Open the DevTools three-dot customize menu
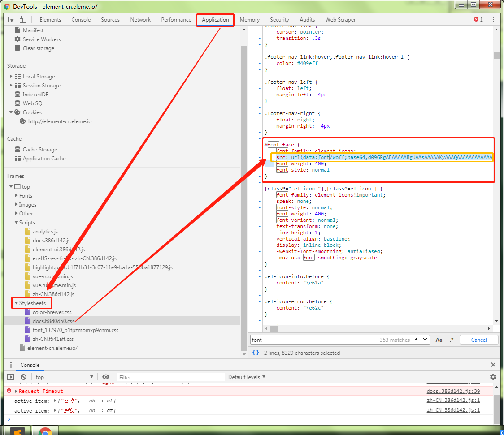The image size is (504, 435). [x=493, y=20]
